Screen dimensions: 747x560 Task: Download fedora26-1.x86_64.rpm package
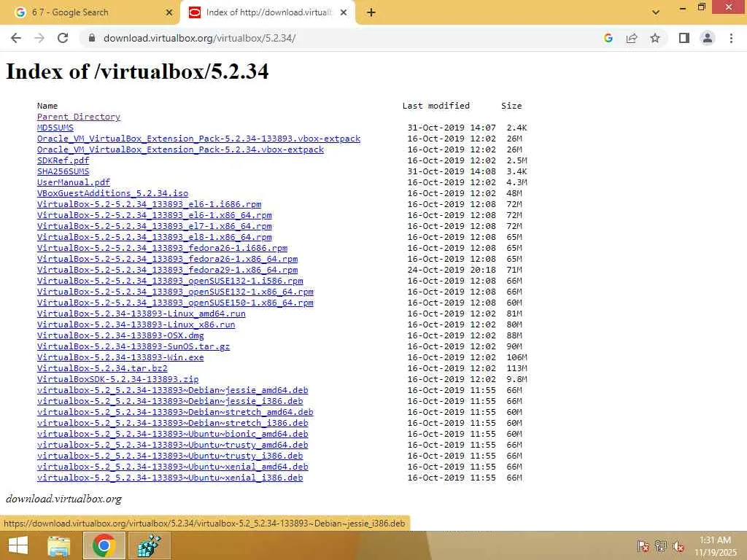point(167,259)
